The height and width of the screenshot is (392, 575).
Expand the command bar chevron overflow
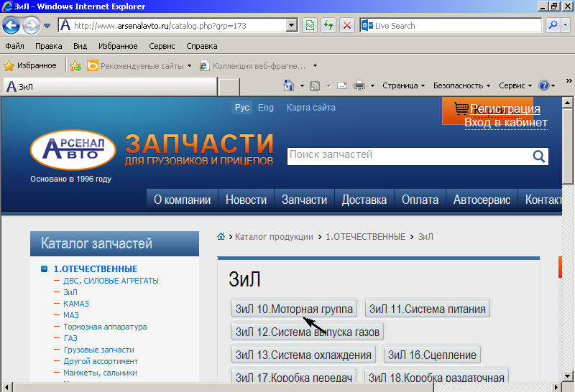[x=569, y=80]
